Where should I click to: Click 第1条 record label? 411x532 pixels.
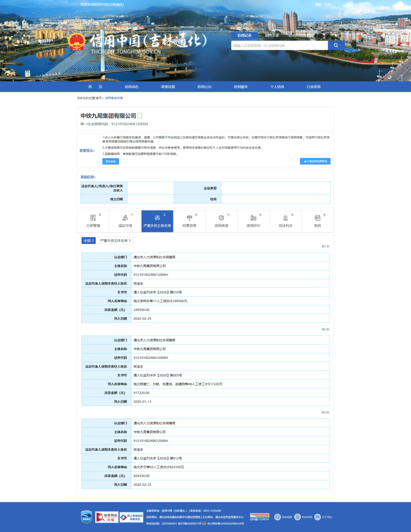(x=325, y=246)
